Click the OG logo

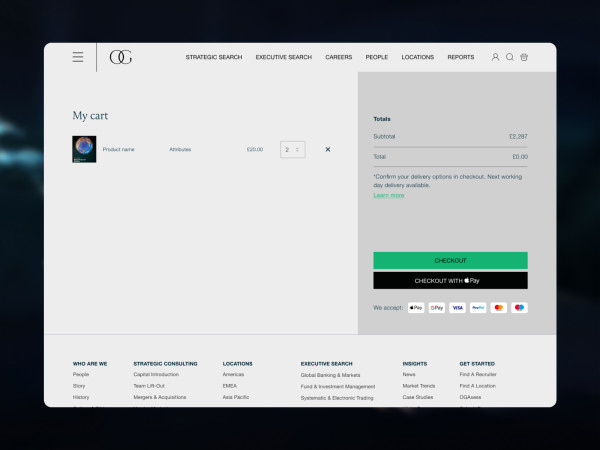point(120,57)
